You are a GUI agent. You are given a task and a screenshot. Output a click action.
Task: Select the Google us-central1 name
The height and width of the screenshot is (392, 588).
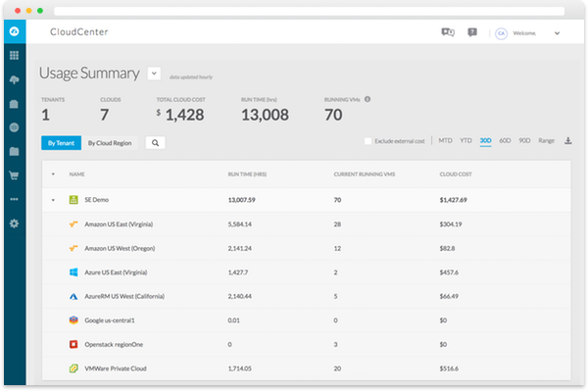click(110, 320)
